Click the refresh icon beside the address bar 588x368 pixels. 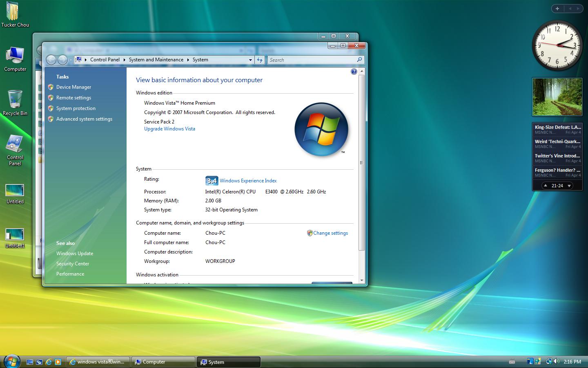click(260, 60)
